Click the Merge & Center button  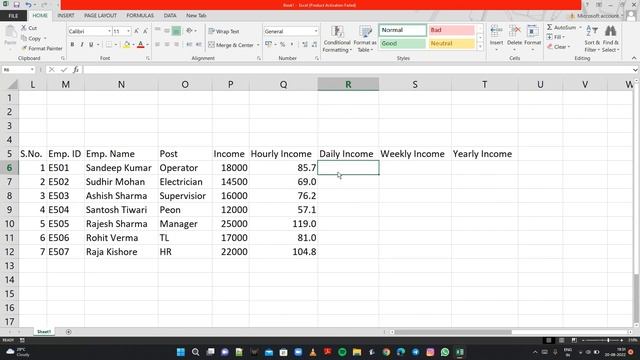pyautogui.click(x=231, y=45)
